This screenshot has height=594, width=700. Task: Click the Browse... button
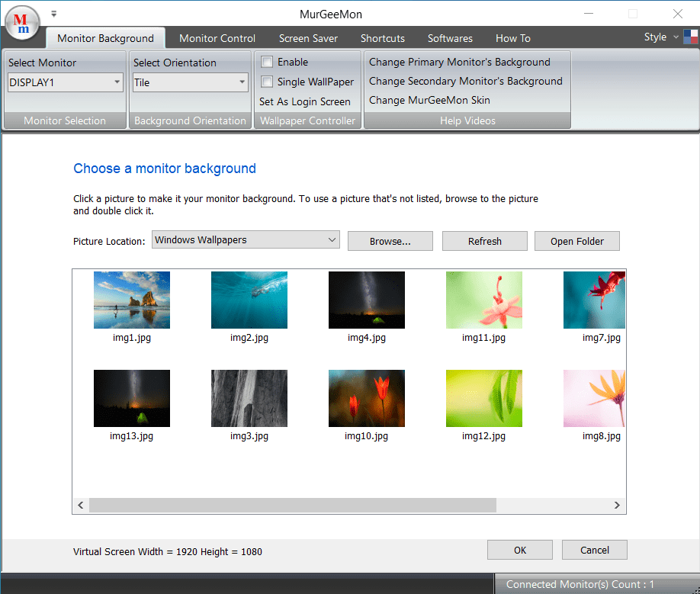tap(390, 241)
